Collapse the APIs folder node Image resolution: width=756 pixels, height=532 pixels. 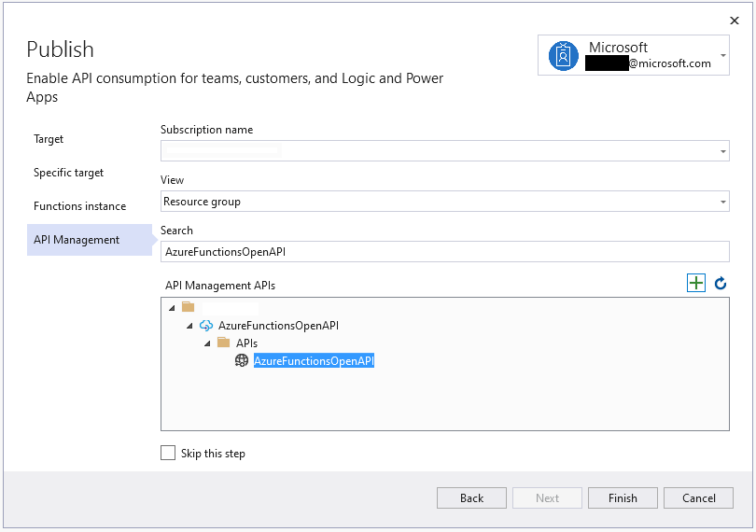[207, 343]
